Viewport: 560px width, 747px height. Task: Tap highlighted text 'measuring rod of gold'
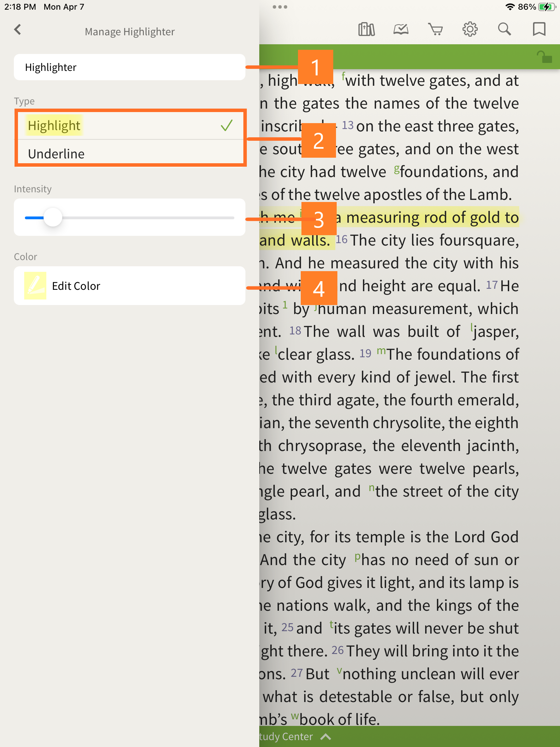coord(424,218)
